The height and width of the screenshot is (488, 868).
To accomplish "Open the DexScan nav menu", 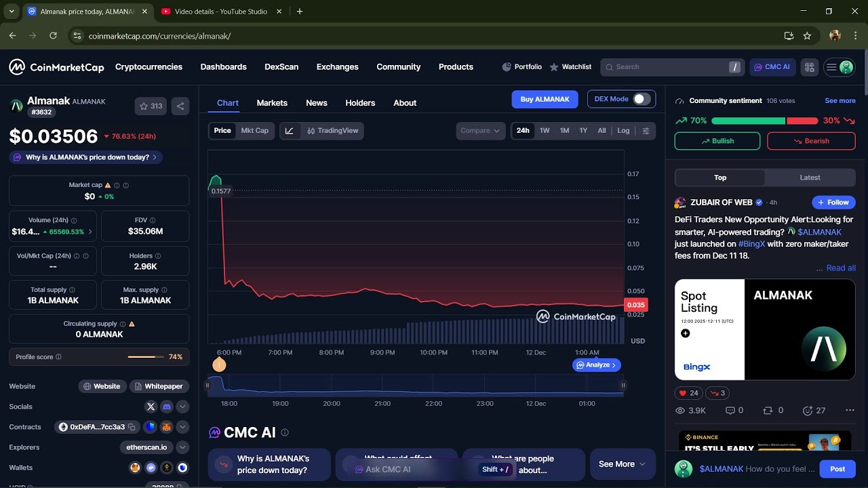I will (x=281, y=67).
